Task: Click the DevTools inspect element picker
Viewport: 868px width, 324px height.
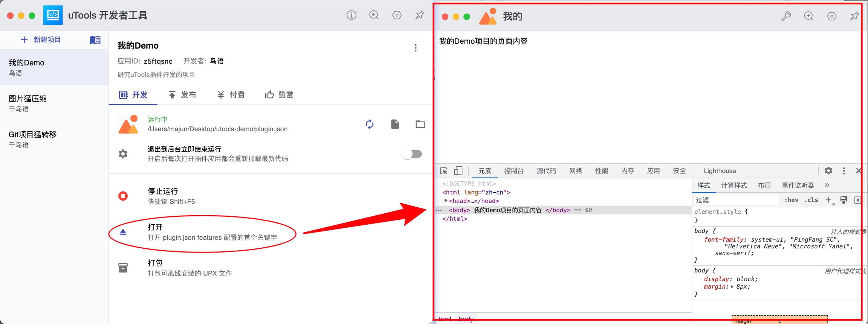Action: 444,171
